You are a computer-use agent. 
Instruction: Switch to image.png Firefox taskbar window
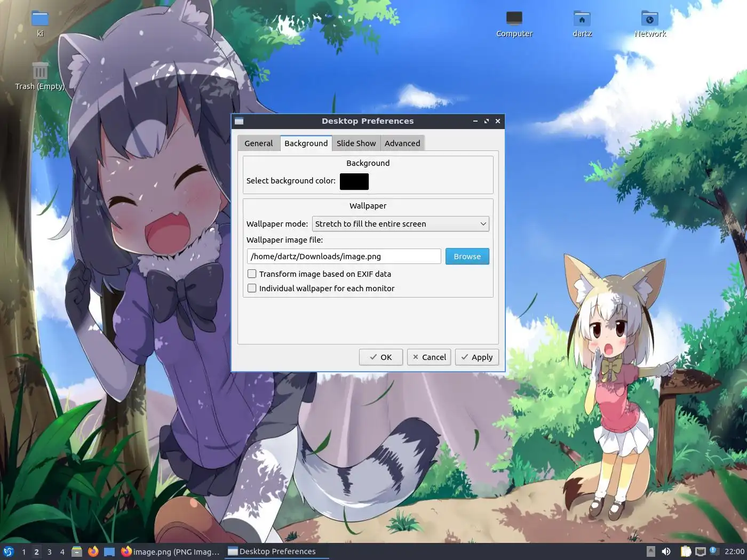coord(171,551)
